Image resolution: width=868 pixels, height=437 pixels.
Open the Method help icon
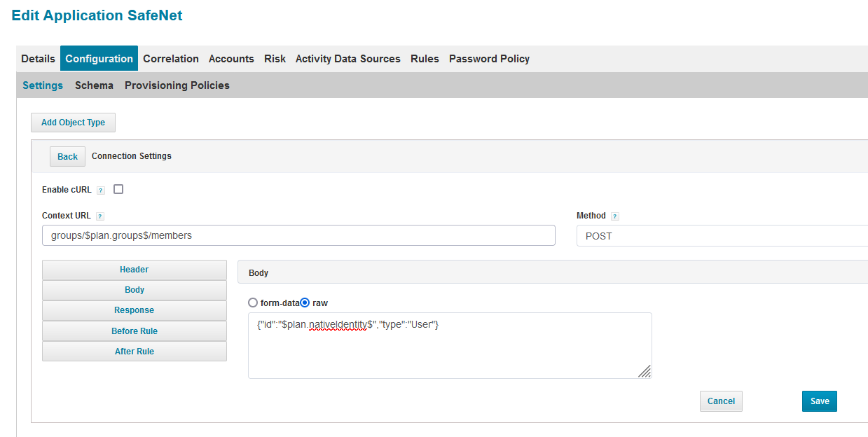point(615,216)
